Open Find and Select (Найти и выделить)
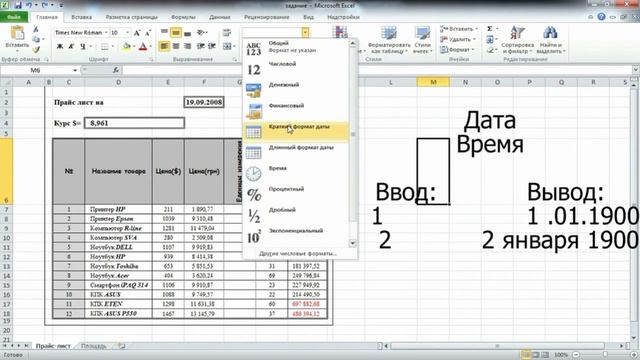 click(551, 40)
